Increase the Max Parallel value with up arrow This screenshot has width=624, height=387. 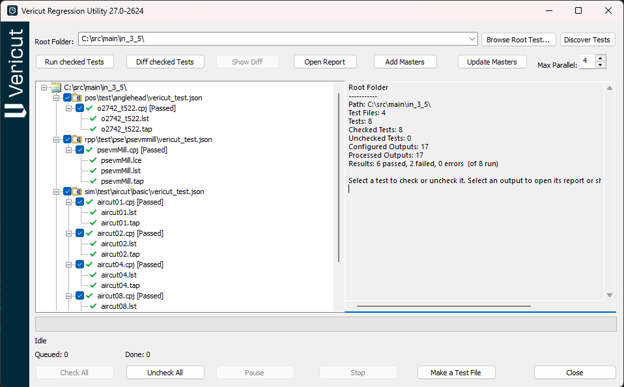click(x=600, y=58)
